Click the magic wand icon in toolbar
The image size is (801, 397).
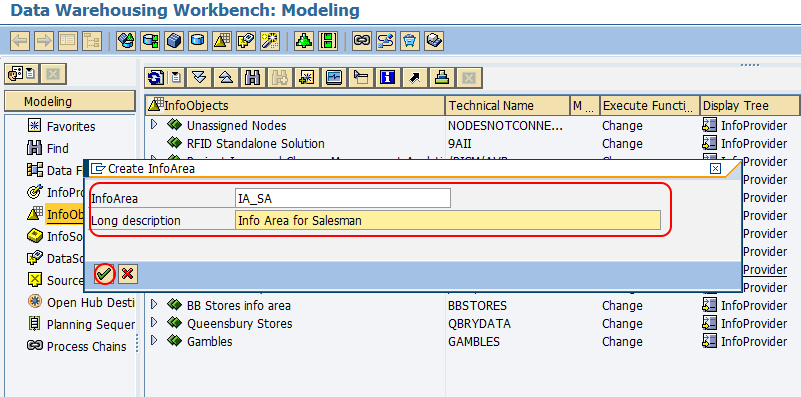click(270, 40)
